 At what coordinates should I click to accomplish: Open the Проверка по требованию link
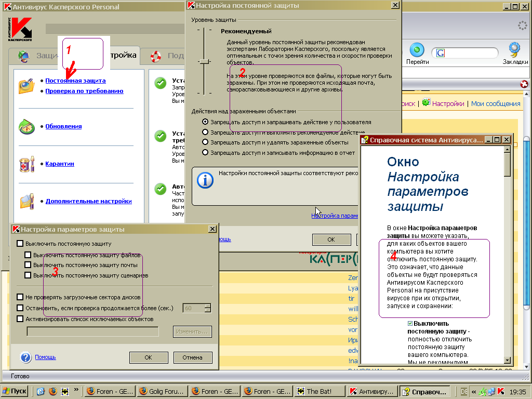click(84, 91)
